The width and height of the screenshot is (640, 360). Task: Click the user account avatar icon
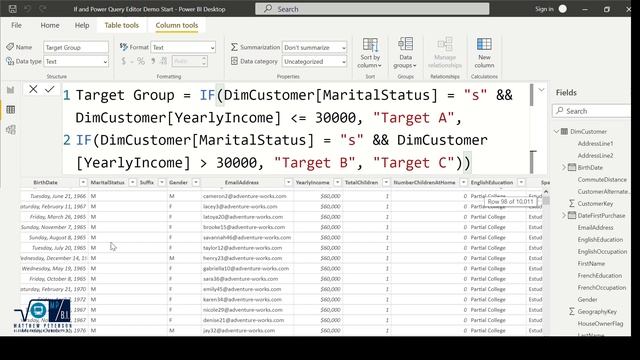(x=562, y=9)
